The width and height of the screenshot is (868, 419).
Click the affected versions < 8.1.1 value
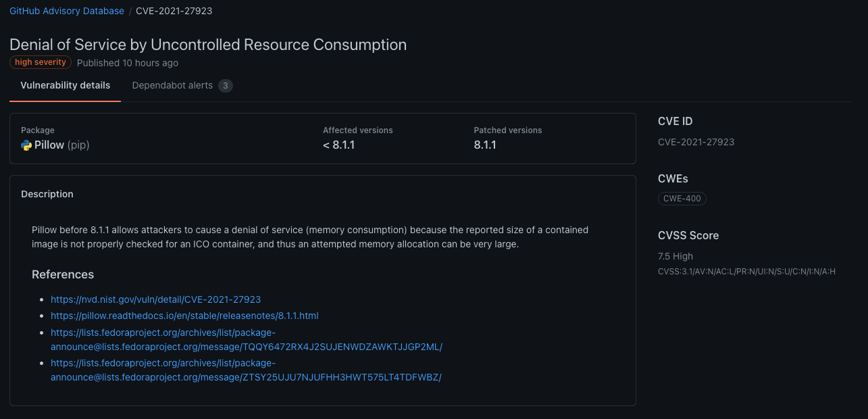pyautogui.click(x=338, y=145)
